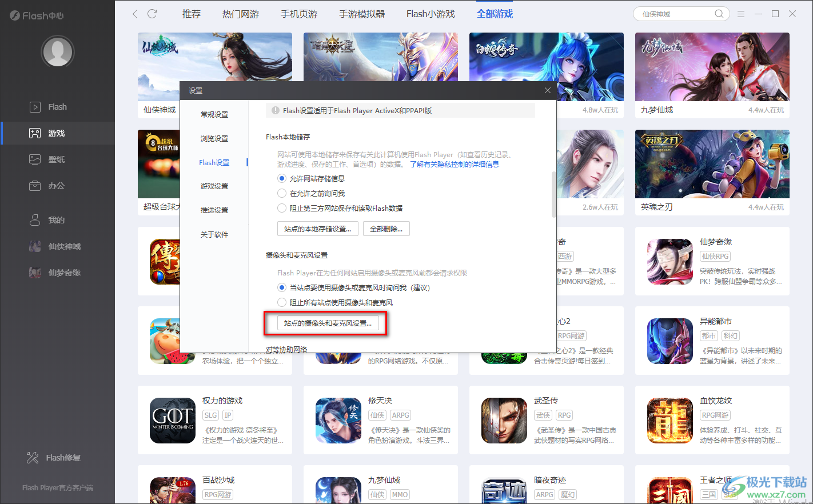The image size is (813, 504).
Task: Click the 仙侠RPG tag under 仙梦奇缘
Action: click(x=715, y=257)
